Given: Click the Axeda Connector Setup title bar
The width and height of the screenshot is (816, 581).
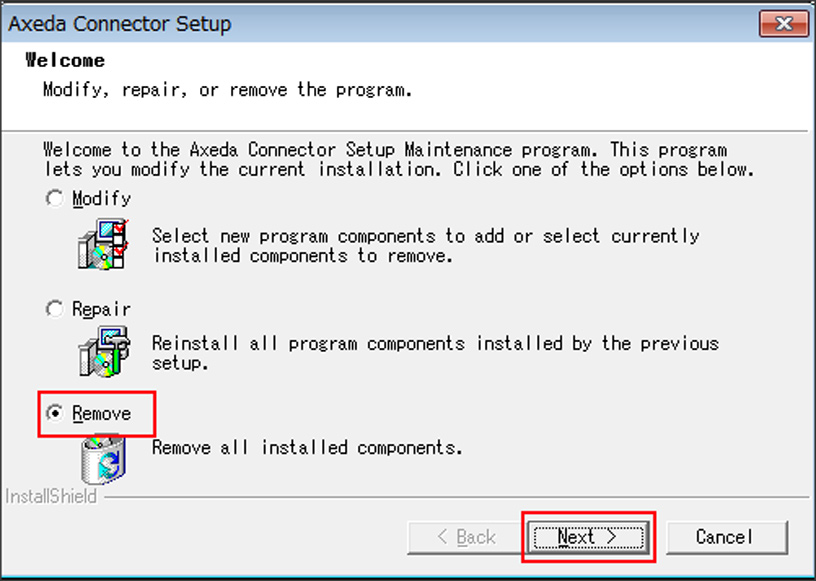Looking at the screenshot, I should coord(380,24).
